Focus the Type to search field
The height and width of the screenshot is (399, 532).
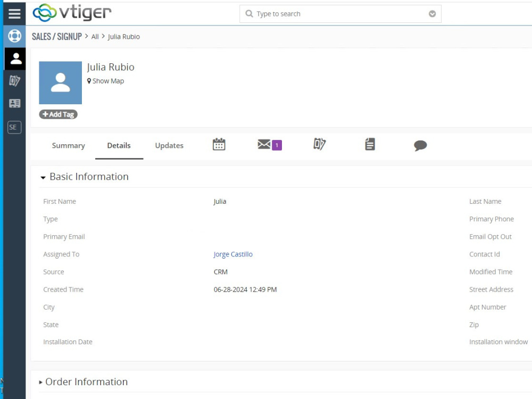click(x=340, y=14)
